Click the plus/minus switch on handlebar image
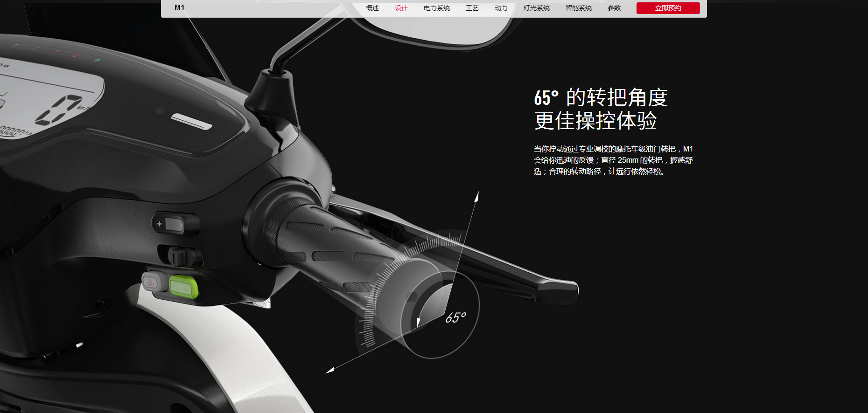868x413 pixels. pyautogui.click(x=170, y=224)
